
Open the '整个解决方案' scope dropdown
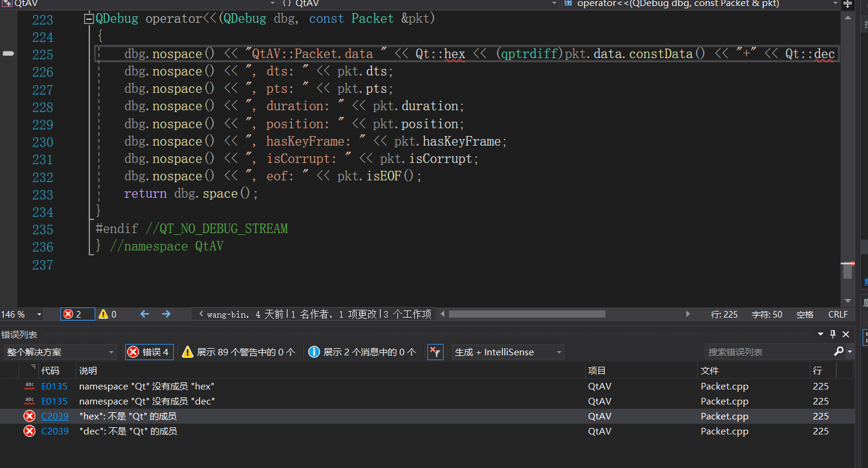(x=60, y=352)
